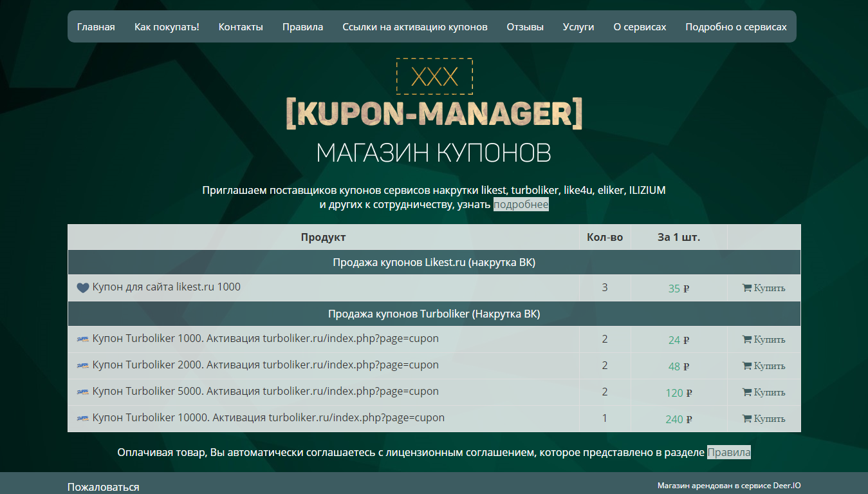Open the Главная menu item
Image resolution: width=868 pixels, height=494 pixels.
click(x=96, y=26)
